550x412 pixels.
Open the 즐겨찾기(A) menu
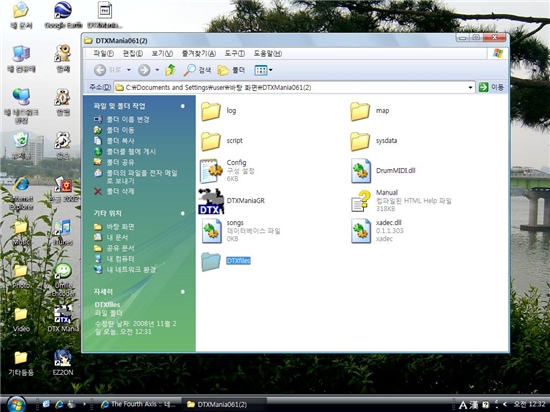coord(199,54)
